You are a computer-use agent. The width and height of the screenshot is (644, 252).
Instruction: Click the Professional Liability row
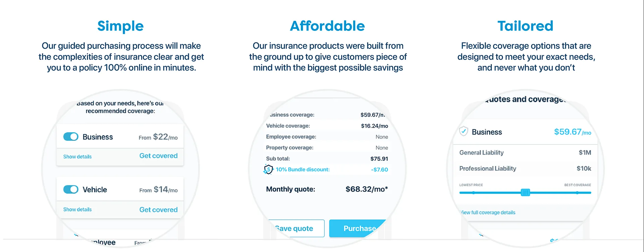click(525, 169)
